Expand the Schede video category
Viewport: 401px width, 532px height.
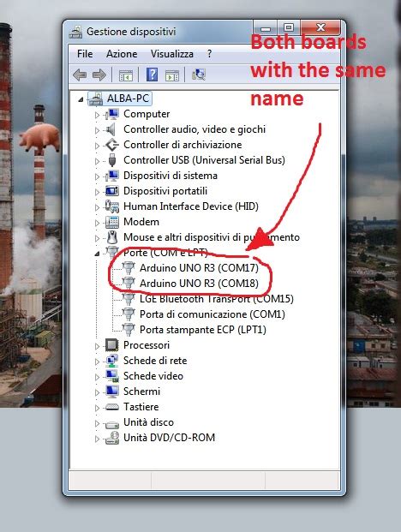pyautogui.click(x=97, y=377)
